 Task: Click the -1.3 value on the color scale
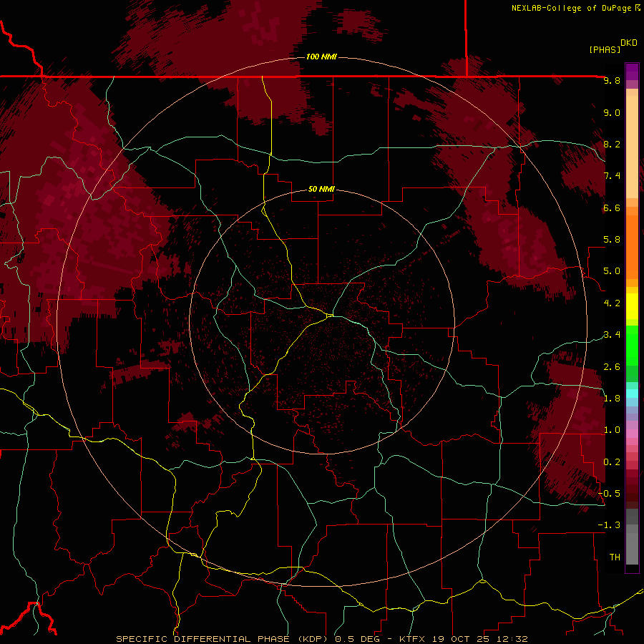point(609,525)
